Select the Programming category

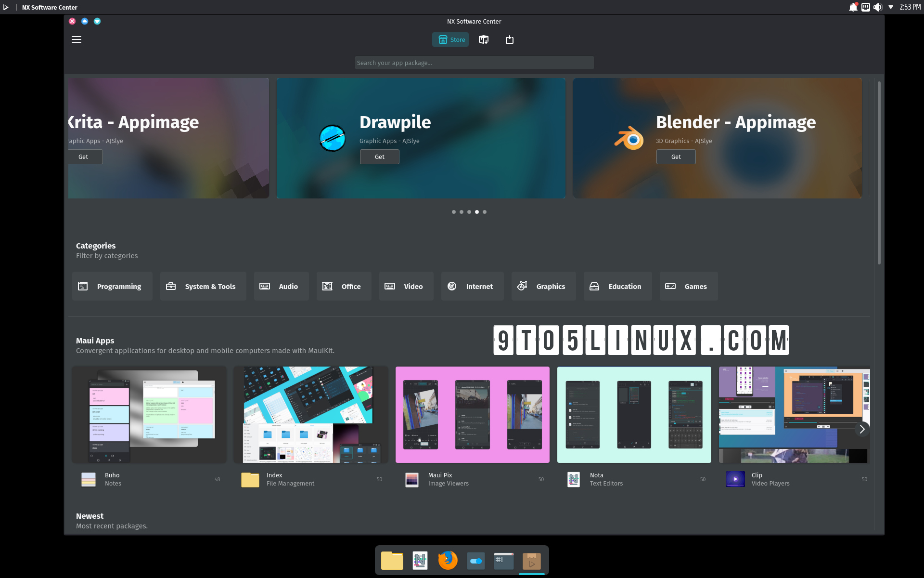coord(112,286)
